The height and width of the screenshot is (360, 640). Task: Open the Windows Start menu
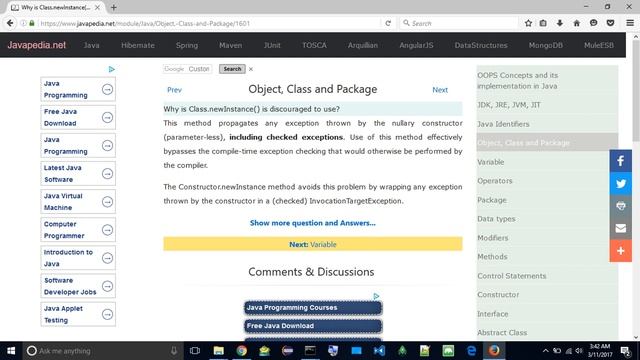point(11,351)
